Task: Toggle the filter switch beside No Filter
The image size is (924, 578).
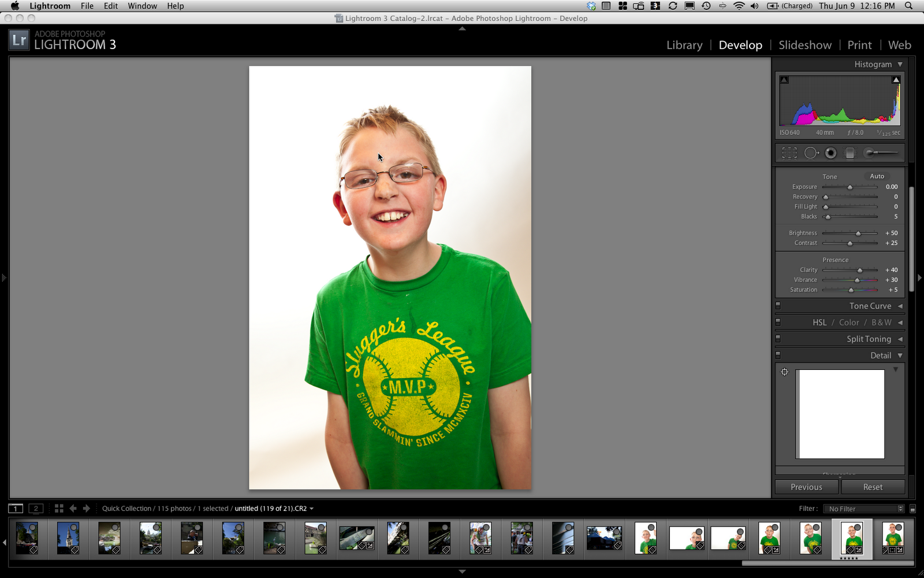Action: (912, 509)
